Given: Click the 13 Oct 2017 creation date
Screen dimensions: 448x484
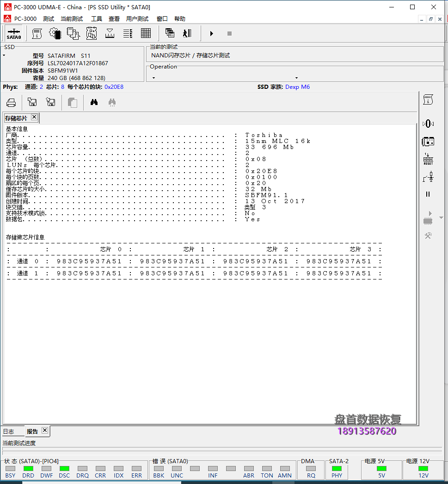Looking at the screenshot, I should [275, 201].
